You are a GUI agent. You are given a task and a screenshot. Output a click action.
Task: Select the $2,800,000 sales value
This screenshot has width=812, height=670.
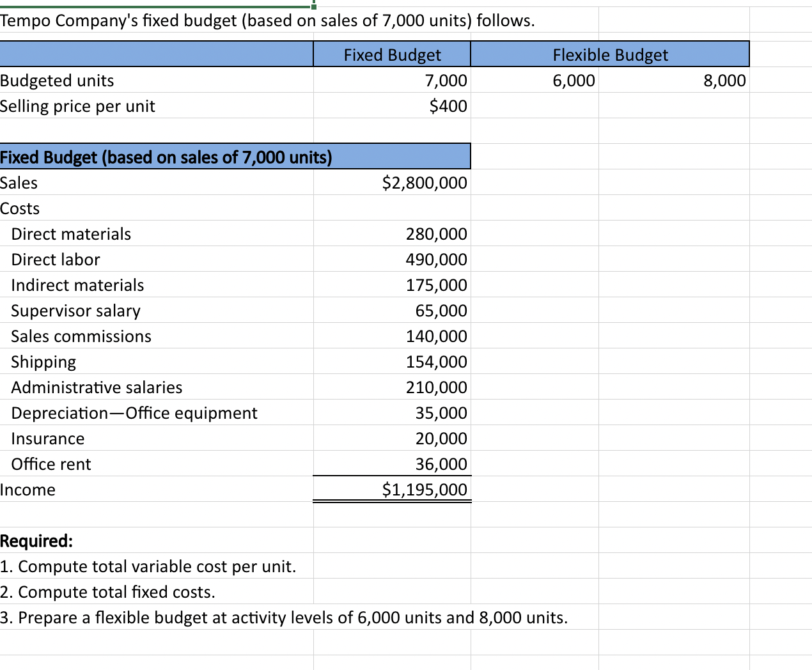pyautogui.click(x=392, y=183)
